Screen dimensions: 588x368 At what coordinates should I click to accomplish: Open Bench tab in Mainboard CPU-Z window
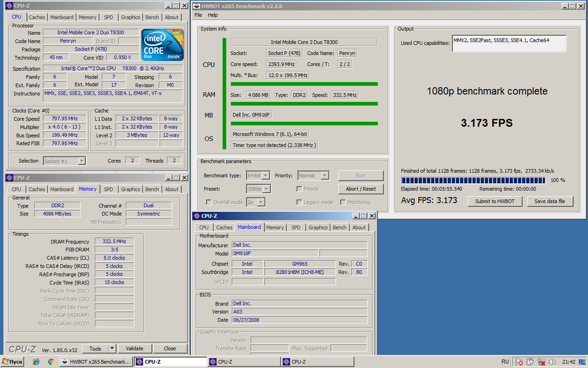(340, 227)
